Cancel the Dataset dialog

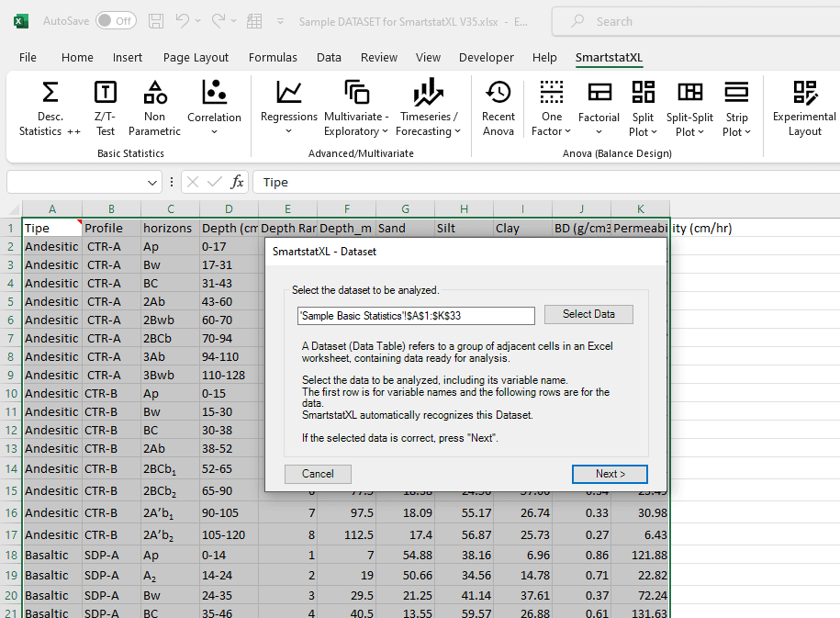pos(318,474)
